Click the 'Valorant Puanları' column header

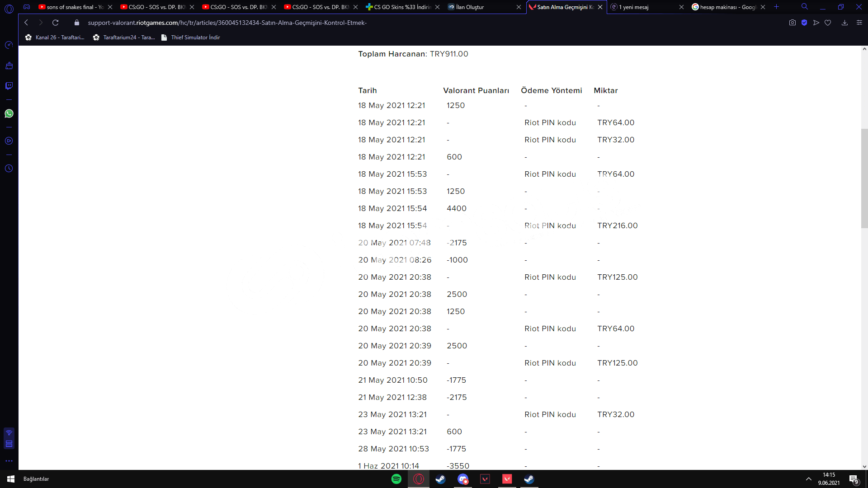(476, 90)
